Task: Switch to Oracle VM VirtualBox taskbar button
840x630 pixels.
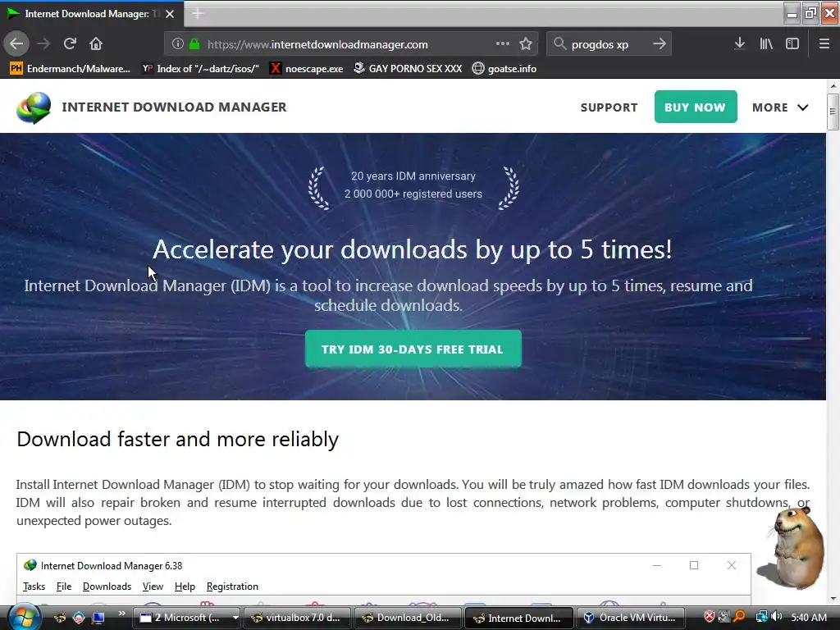Action: coord(629,618)
